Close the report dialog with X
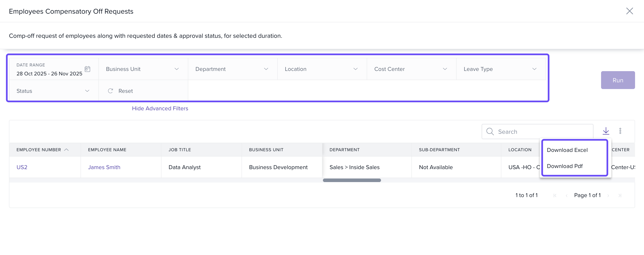644x255 pixels. pyautogui.click(x=629, y=11)
